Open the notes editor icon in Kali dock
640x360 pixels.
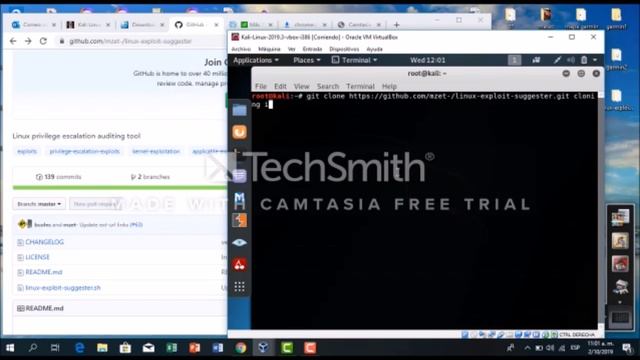point(240,176)
